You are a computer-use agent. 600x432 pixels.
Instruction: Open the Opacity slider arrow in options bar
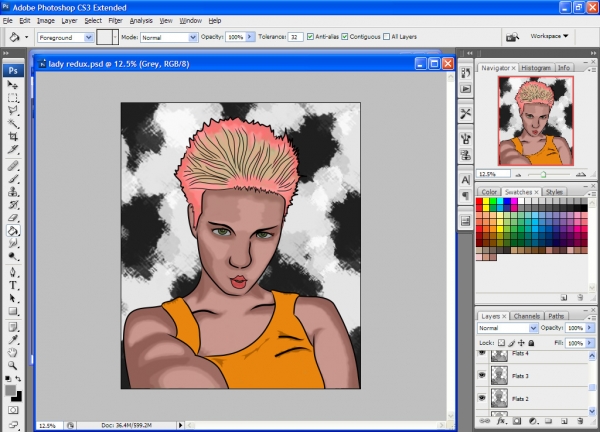[x=250, y=37]
